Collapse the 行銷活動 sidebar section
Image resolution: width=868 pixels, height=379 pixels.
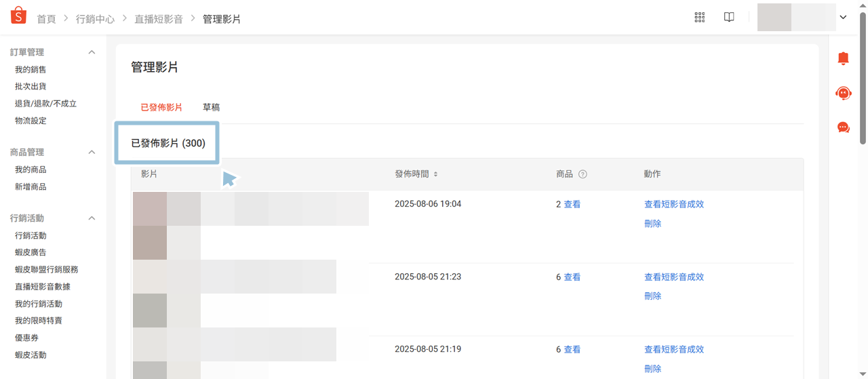pos(92,218)
